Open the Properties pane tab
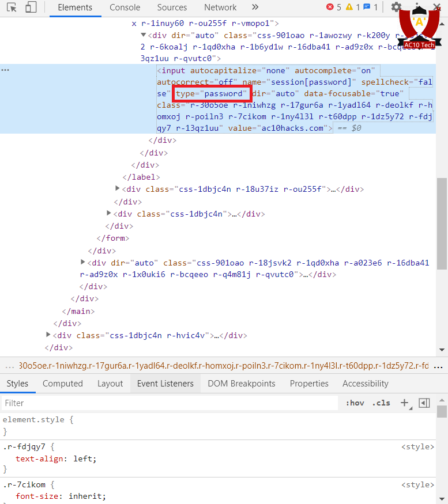This screenshot has width=448, height=504. click(309, 384)
